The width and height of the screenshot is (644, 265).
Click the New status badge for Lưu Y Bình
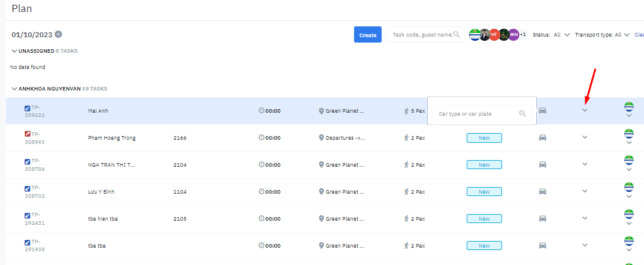point(484,192)
